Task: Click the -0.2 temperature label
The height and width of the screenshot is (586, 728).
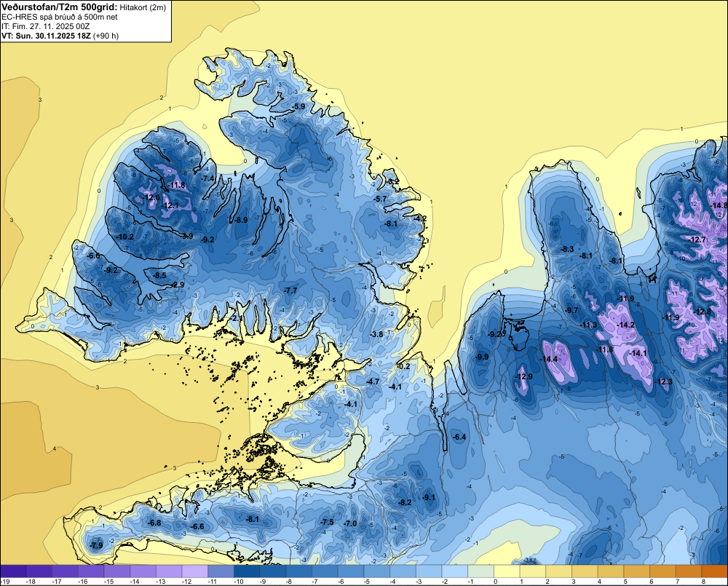Action: click(403, 366)
